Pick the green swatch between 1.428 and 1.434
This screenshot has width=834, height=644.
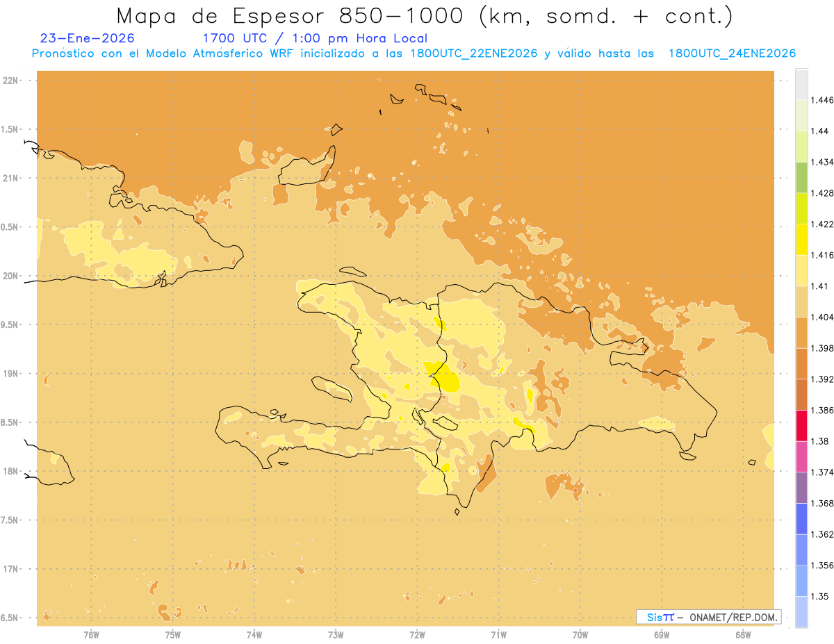(x=801, y=177)
